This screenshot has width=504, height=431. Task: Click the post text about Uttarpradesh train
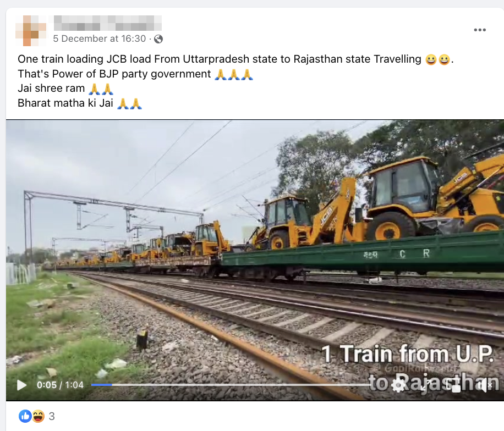pyautogui.click(x=219, y=59)
